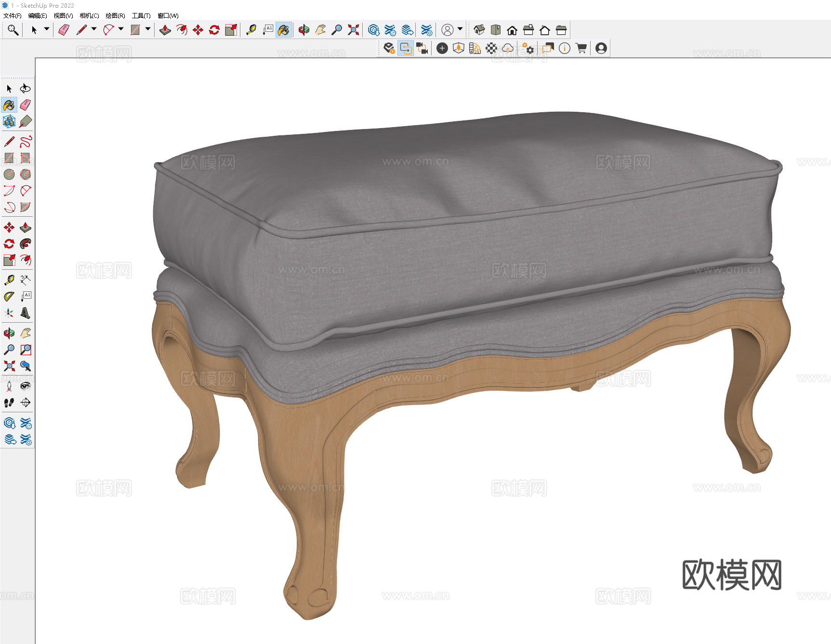The image size is (831, 644).
Task: Select the 3D Text tool
Action: click(26, 313)
